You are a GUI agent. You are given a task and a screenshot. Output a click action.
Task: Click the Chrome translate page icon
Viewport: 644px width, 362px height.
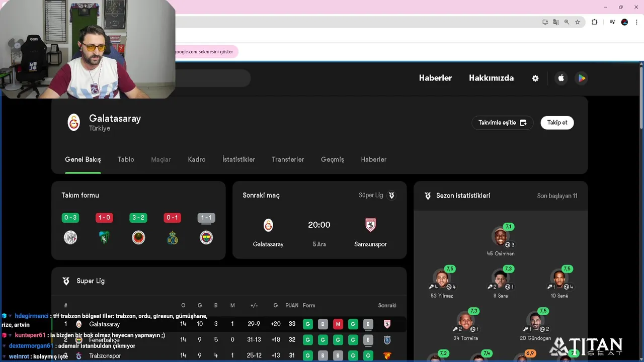556,22
